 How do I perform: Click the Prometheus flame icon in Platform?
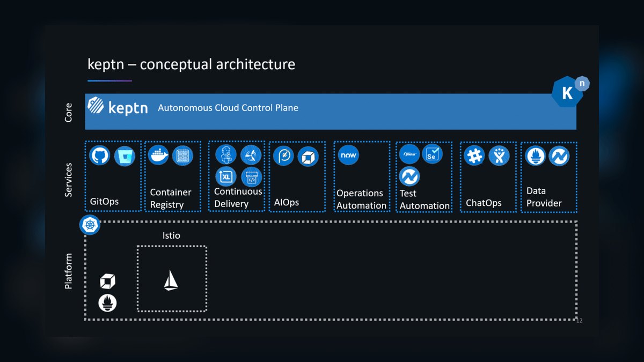pyautogui.click(x=107, y=303)
